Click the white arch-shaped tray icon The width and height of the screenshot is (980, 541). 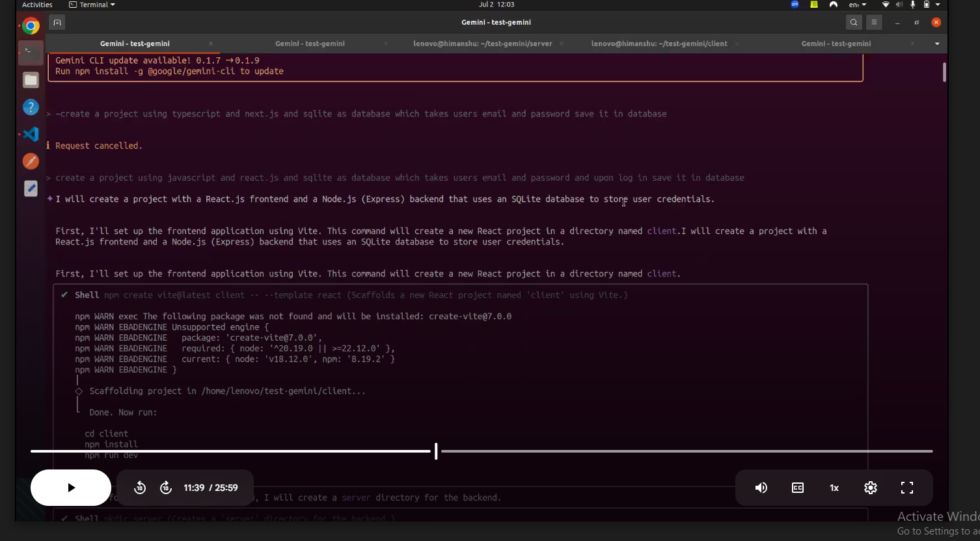pos(833,5)
